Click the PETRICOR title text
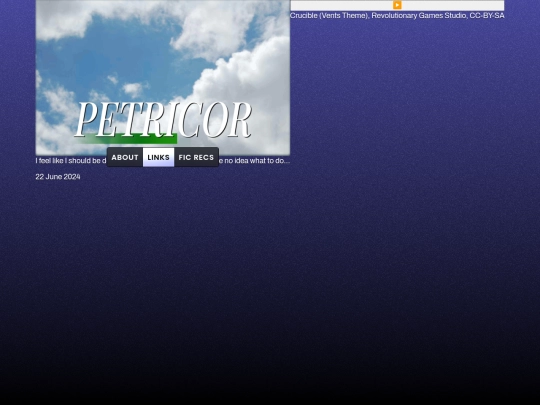 point(163,120)
